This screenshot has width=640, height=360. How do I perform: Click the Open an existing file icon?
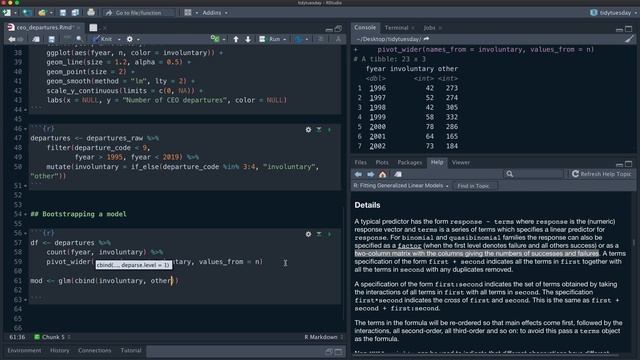[x=42, y=13]
